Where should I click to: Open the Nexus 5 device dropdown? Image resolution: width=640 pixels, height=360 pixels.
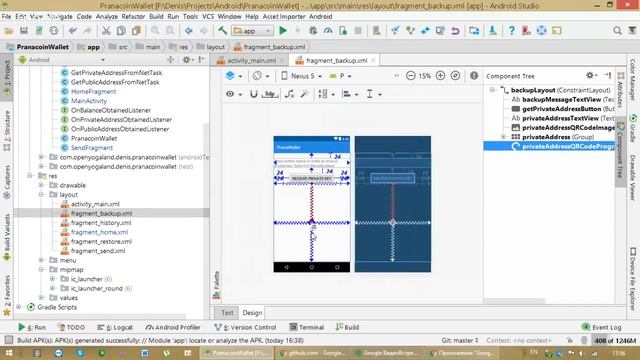[x=302, y=76]
